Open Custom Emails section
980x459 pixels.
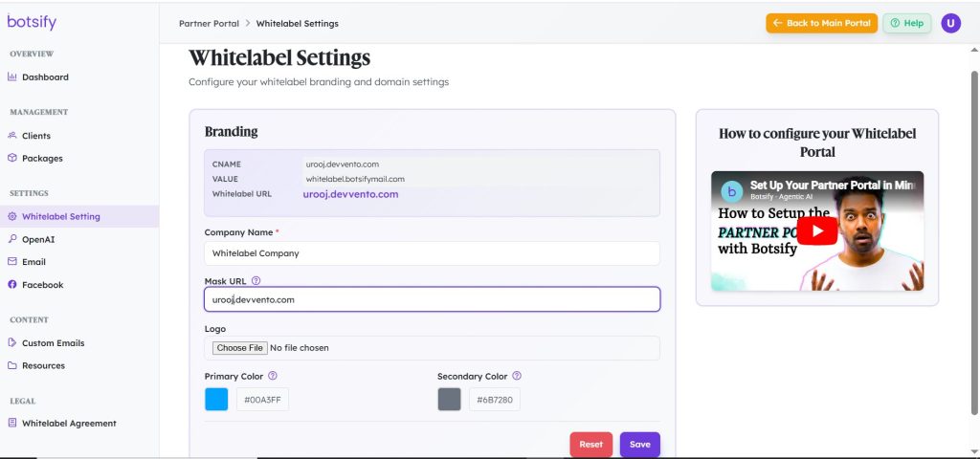pyautogui.click(x=54, y=343)
